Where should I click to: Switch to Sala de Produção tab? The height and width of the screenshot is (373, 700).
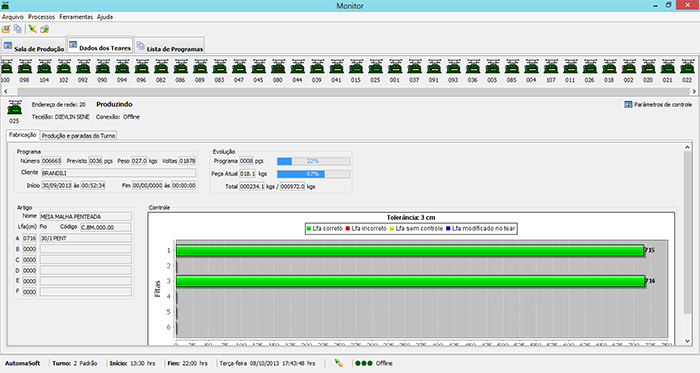[34, 46]
